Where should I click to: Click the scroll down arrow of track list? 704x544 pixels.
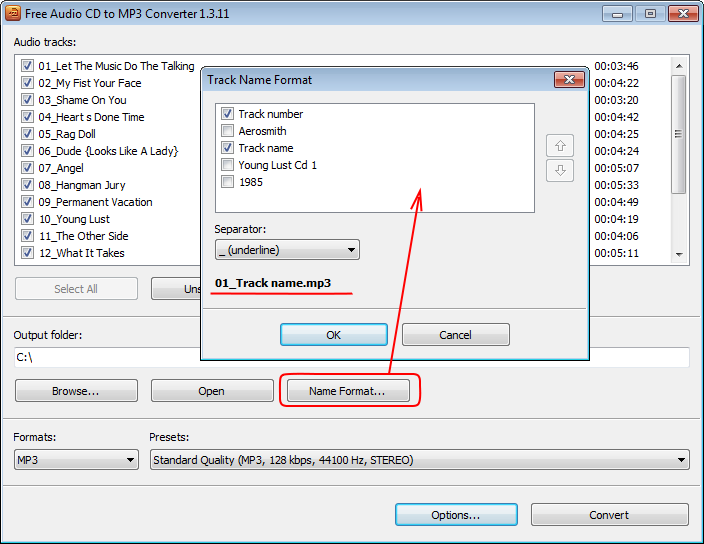pyautogui.click(x=679, y=254)
